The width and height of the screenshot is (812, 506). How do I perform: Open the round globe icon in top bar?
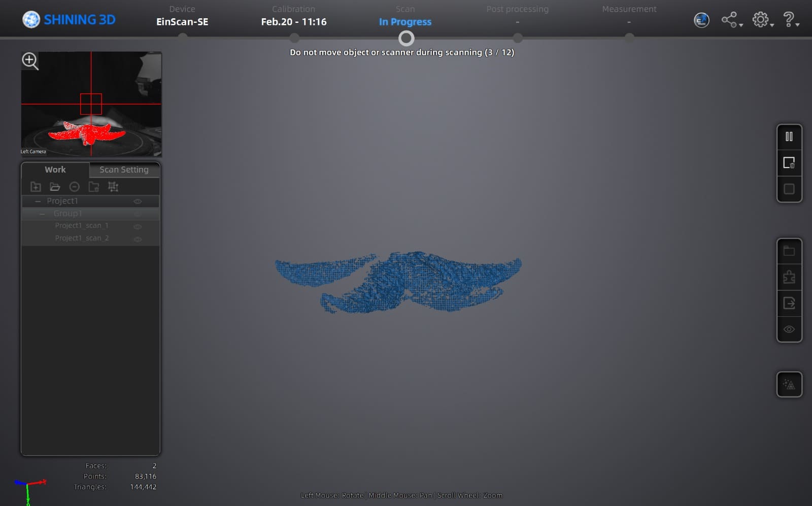[701, 20]
